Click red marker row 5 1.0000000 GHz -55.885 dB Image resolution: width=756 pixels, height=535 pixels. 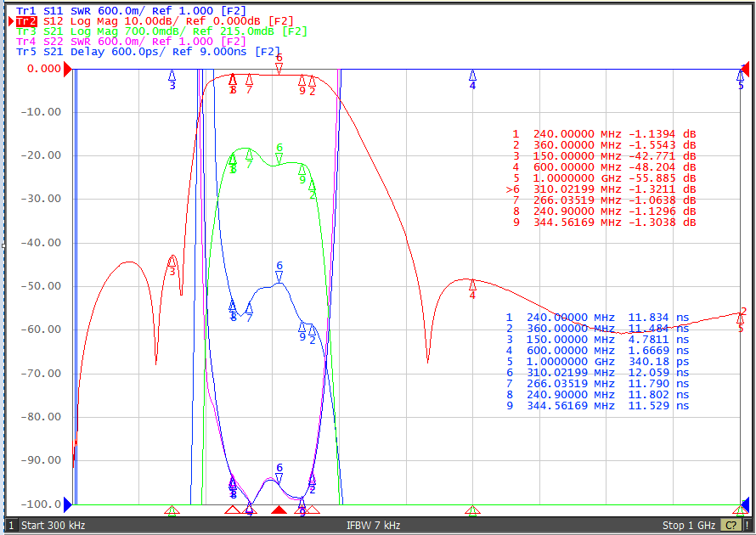(x=605, y=178)
